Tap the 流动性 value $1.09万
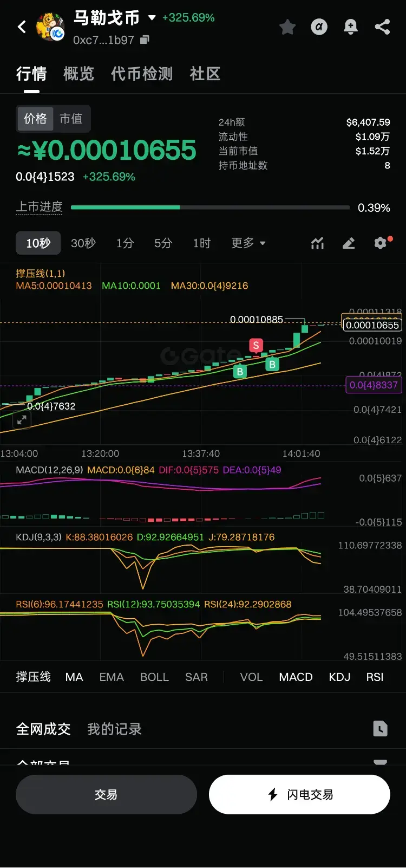This screenshot has height=868, width=406. (372, 137)
